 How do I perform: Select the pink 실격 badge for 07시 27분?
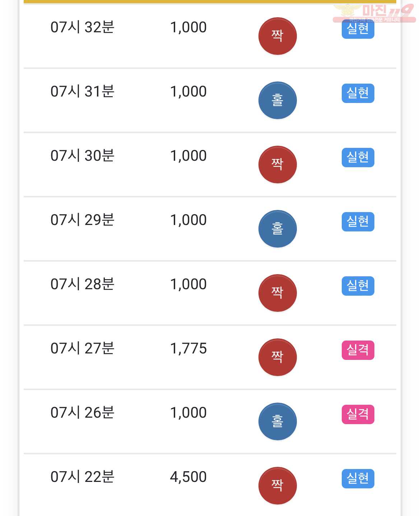[358, 350]
